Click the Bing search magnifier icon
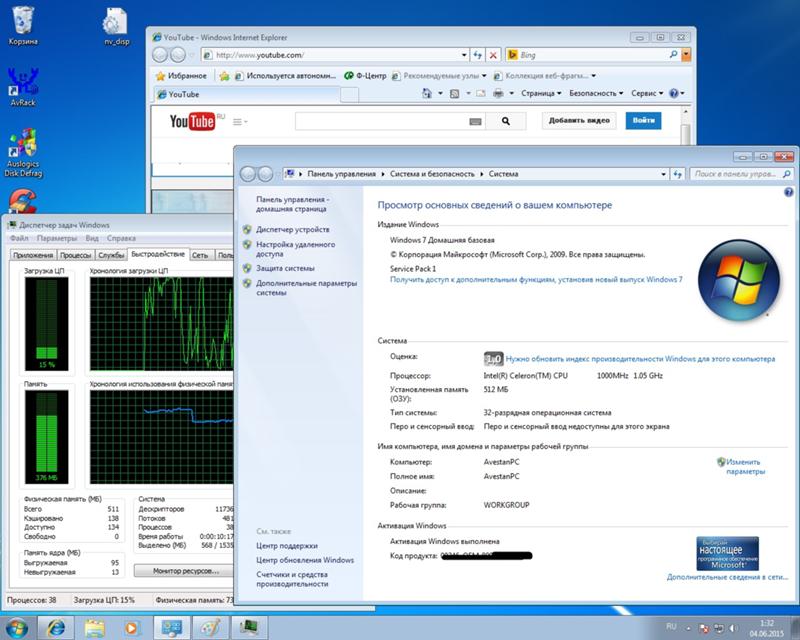The width and height of the screenshot is (800, 640). 673,54
